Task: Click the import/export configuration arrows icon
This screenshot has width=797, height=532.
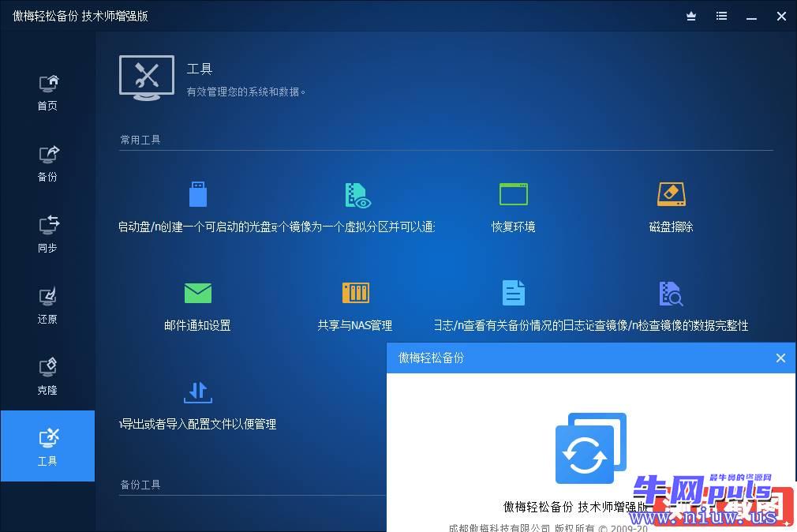Action: coord(198,392)
